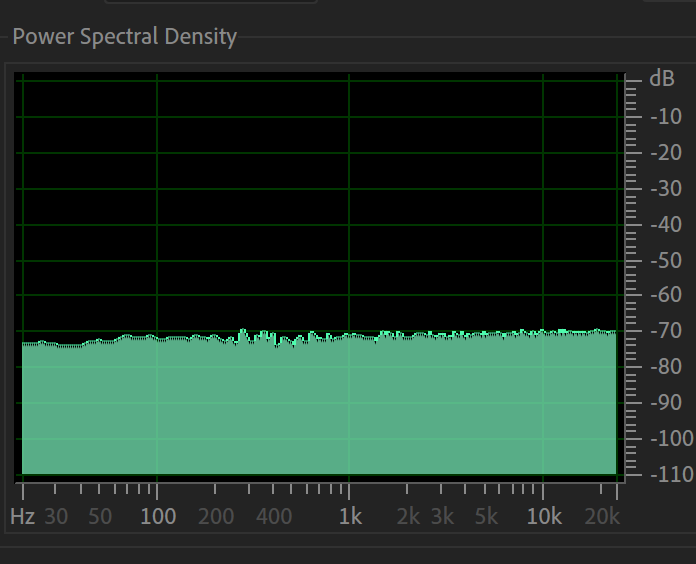Click the -100 dB scale label
Image resolution: width=696 pixels, height=564 pixels.
(x=672, y=439)
